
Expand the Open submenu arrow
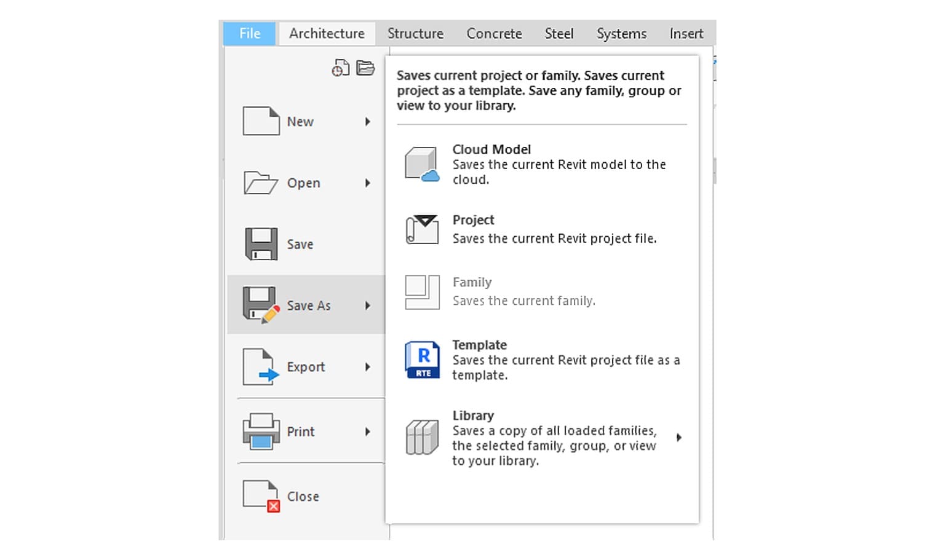(x=368, y=183)
